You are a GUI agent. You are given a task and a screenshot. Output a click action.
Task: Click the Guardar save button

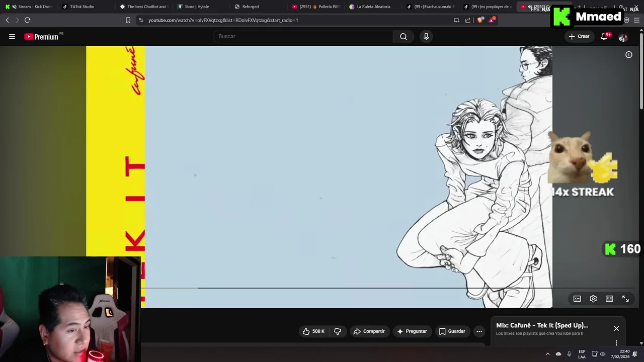pos(452,331)
